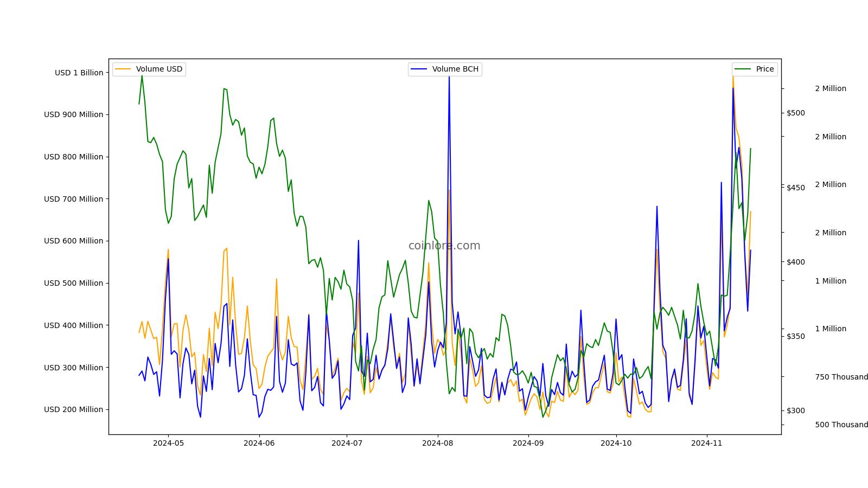
Task: Click the 2024-06 date label
Action: click(259, 443)
